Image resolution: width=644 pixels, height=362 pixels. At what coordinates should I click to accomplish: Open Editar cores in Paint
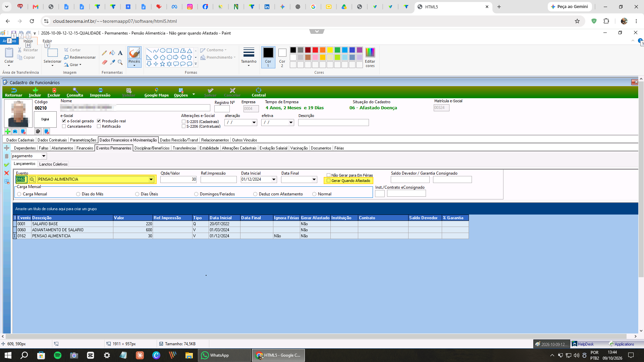[370, 57]
